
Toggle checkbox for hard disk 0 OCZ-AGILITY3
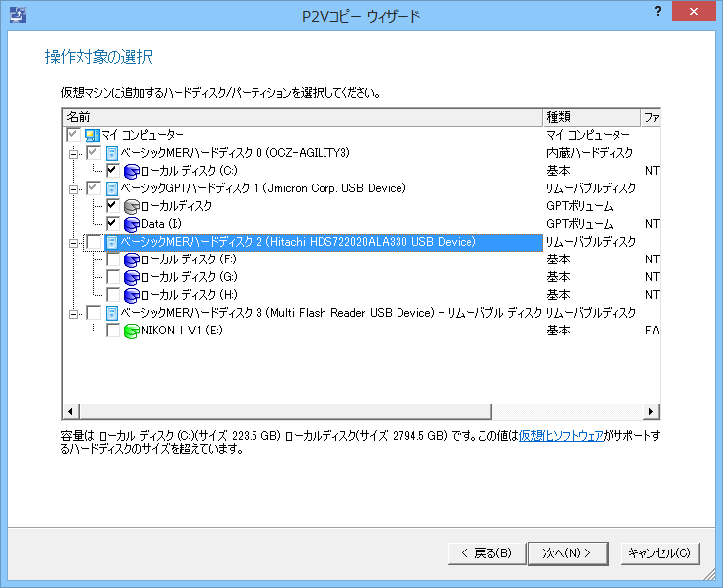(93, 153)
